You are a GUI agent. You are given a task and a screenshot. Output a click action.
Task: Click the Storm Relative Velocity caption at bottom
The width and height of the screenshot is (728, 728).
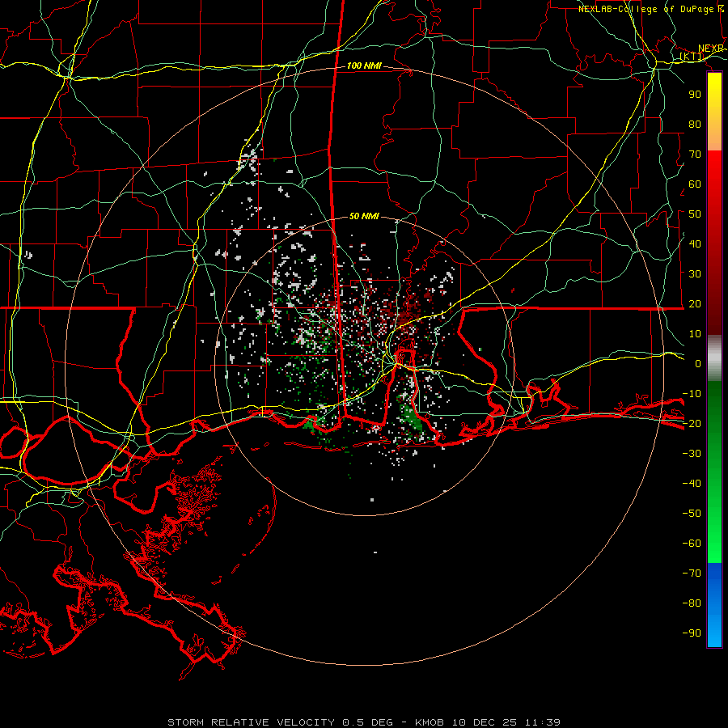coord(364,722)
